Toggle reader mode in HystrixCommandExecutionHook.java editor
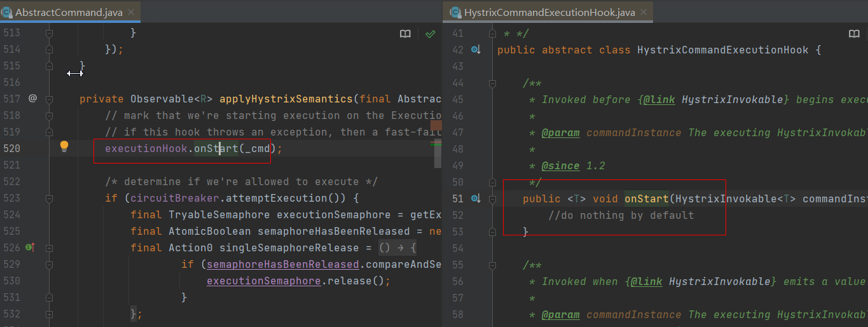The width and height of the screenshot is (868, 327). [854, 34]
